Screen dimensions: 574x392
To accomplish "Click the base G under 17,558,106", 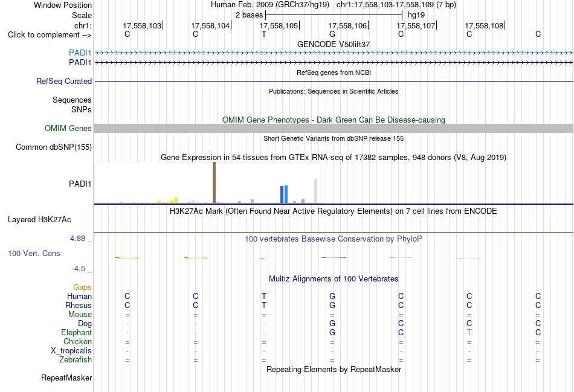I will (332, 34).
